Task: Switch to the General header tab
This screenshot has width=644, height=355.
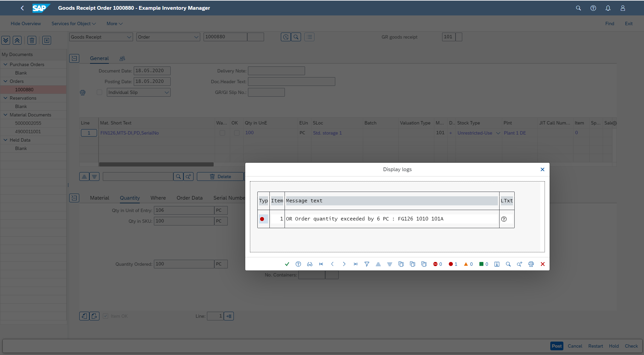Action: pyautogui.click(x=99, y=58)
